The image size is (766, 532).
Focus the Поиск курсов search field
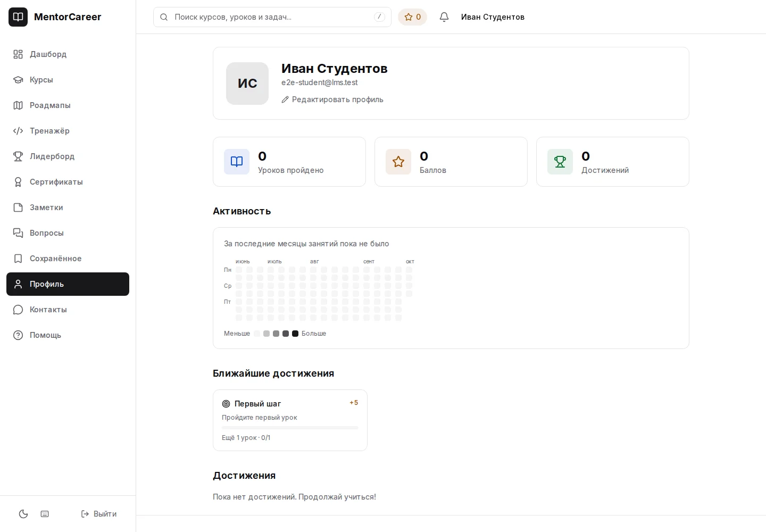272,17
